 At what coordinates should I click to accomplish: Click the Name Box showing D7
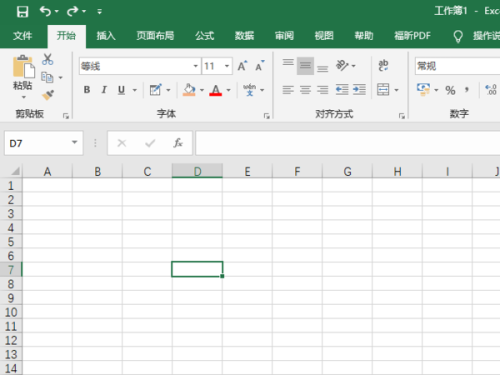44,143
